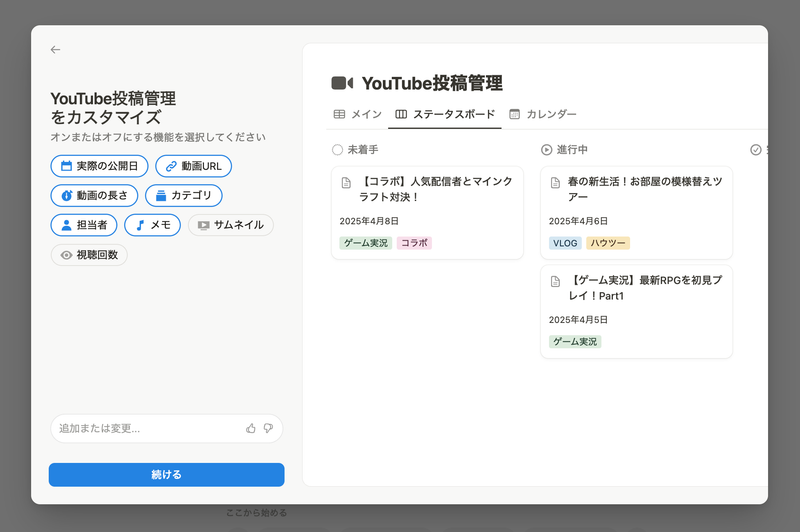Toggle the 実際の公開日 feature off

pyautogui.click(x=100, y=165)
